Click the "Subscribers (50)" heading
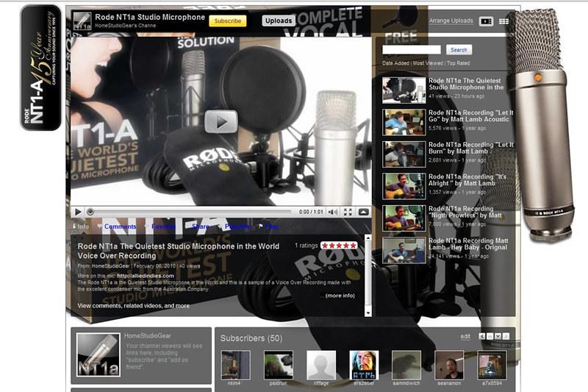This screenshot has width=588, height=392. pos(251,338)
